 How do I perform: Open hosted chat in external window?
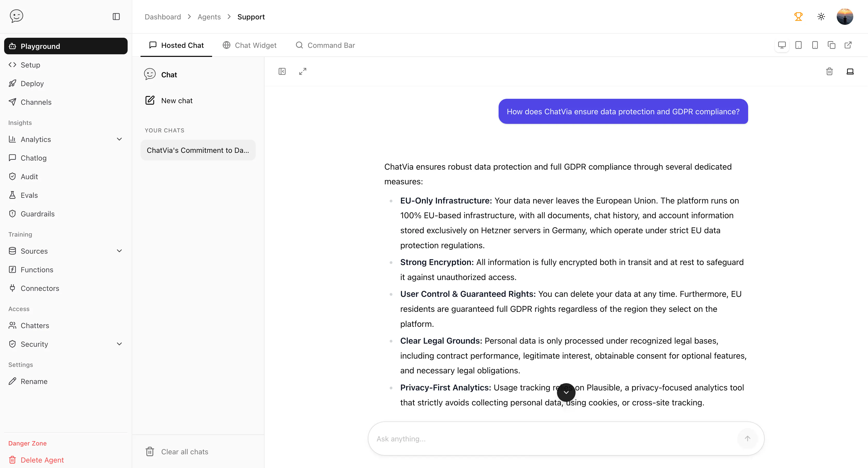[848, 45]
